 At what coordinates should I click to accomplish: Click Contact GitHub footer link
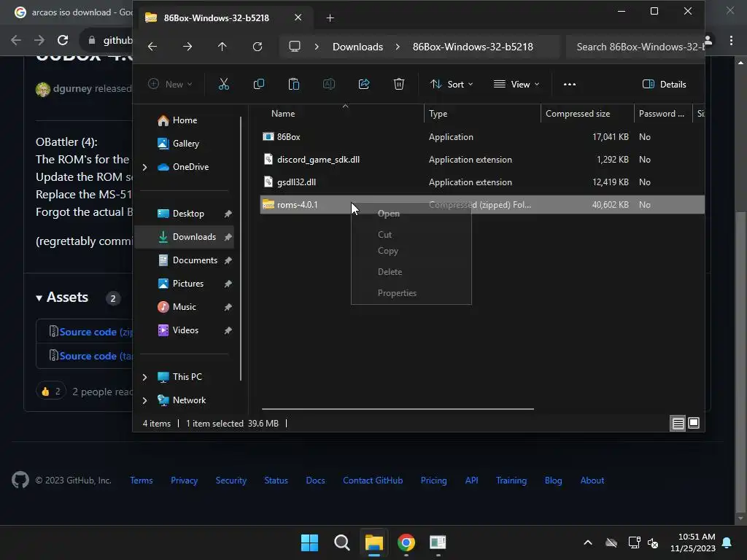(x=373, y=481)
